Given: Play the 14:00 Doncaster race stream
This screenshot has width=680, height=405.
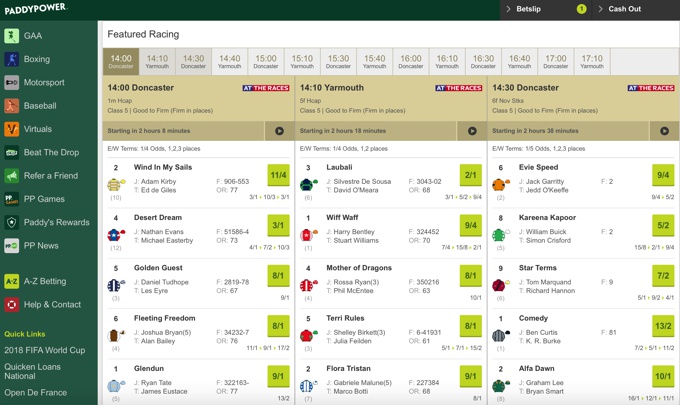Looking at the screenshot, I should (279, 131).
